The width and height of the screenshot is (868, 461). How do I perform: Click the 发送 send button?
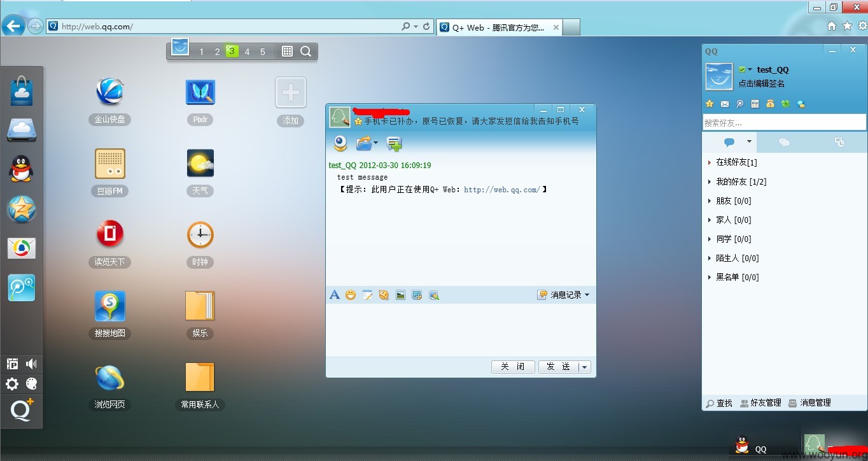pyautogui.click(x=559, y=367)
